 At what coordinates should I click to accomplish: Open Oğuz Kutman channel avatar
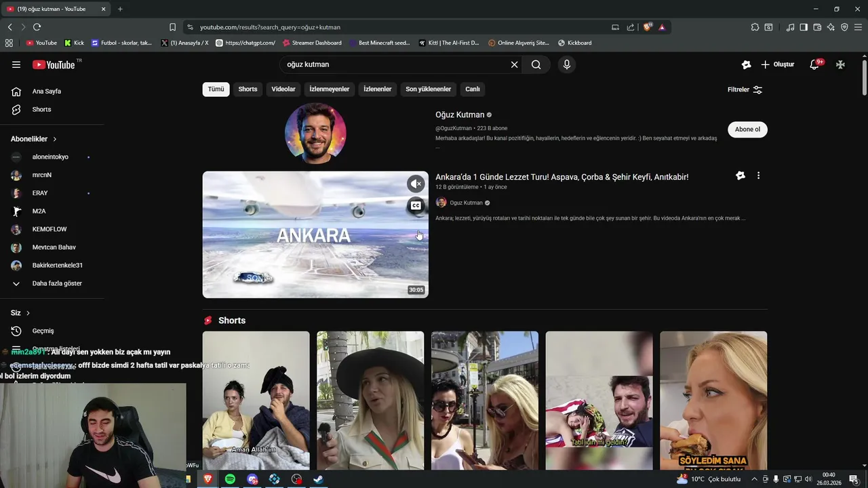click(x=315, y=134)
